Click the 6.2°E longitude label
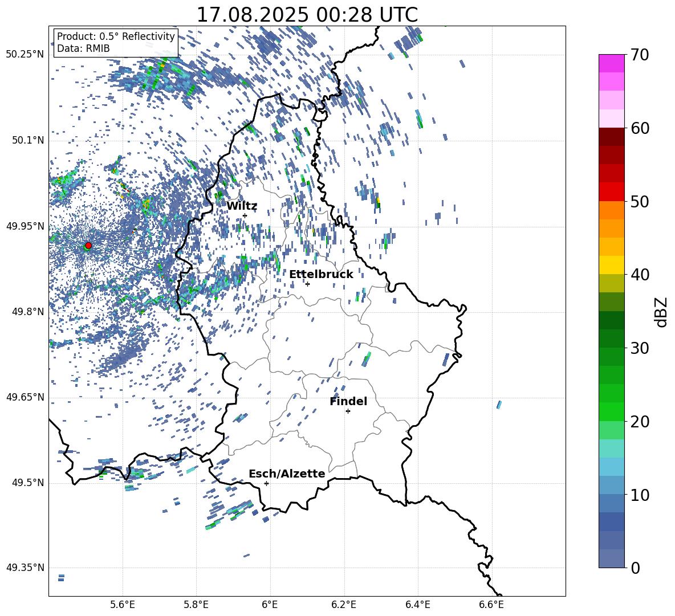Screen dimensions: 675x616 coord(344,605)
